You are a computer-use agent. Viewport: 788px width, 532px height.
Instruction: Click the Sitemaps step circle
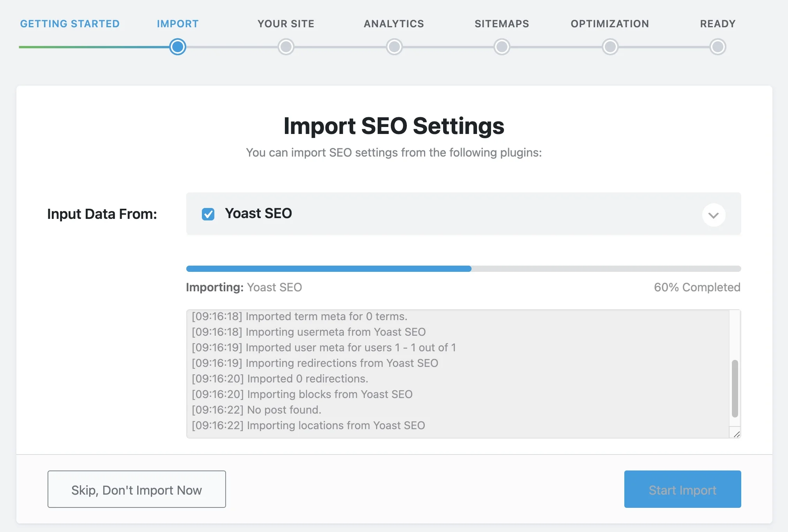(x=502, y=47)
